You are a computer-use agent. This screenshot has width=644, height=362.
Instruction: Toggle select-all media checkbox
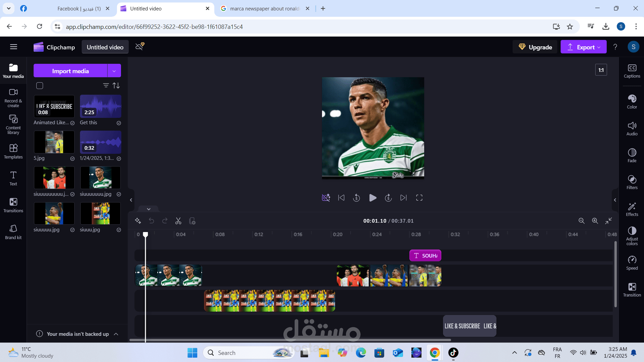pyautogui.click(x=40, y=86)
